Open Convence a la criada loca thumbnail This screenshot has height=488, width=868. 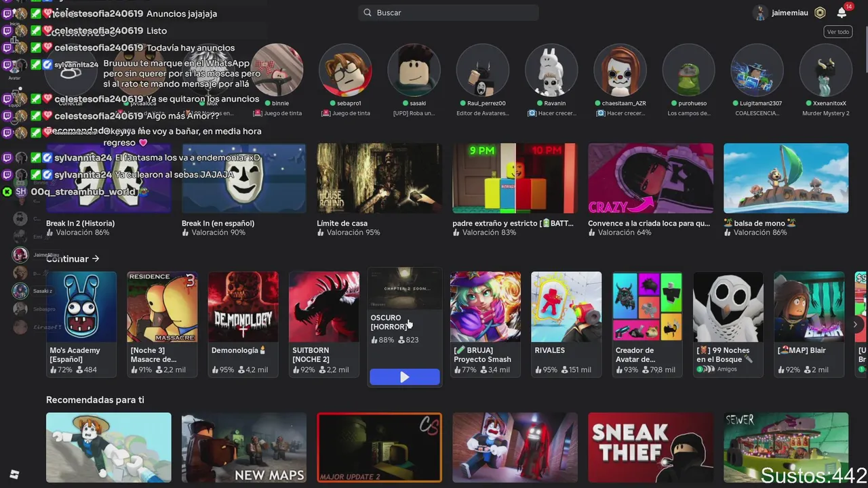click(650, 178)
